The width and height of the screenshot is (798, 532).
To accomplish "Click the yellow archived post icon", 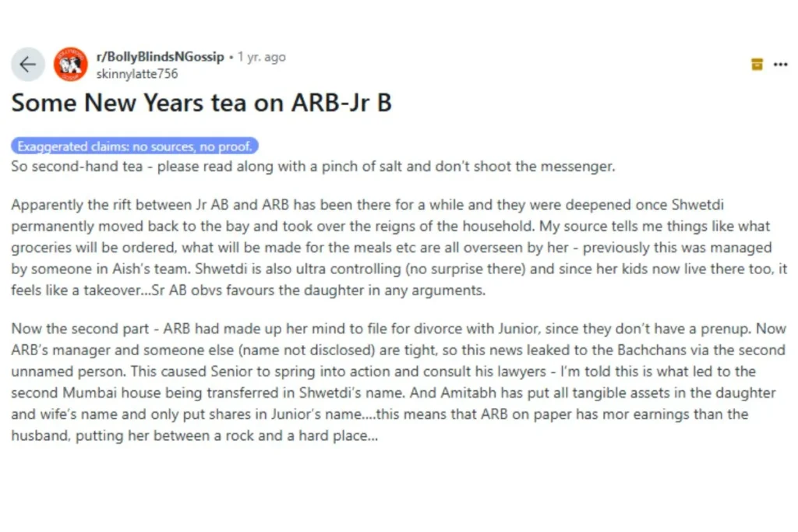I will click(x=757, y=65).
